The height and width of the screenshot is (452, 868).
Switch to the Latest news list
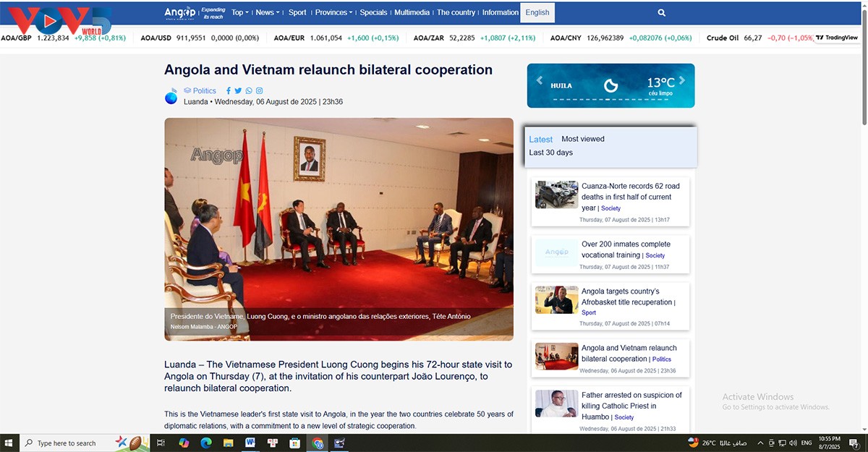[x=540, y=140]
